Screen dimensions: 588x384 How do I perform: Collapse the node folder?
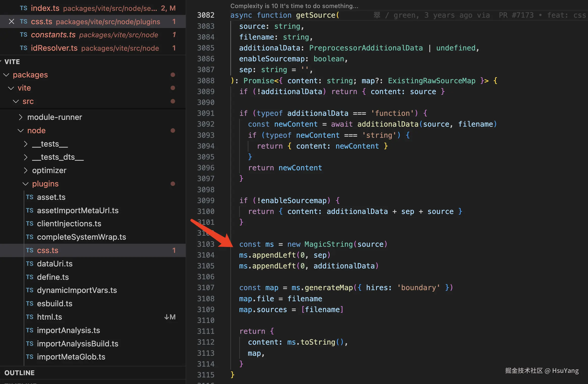(21, 130)
